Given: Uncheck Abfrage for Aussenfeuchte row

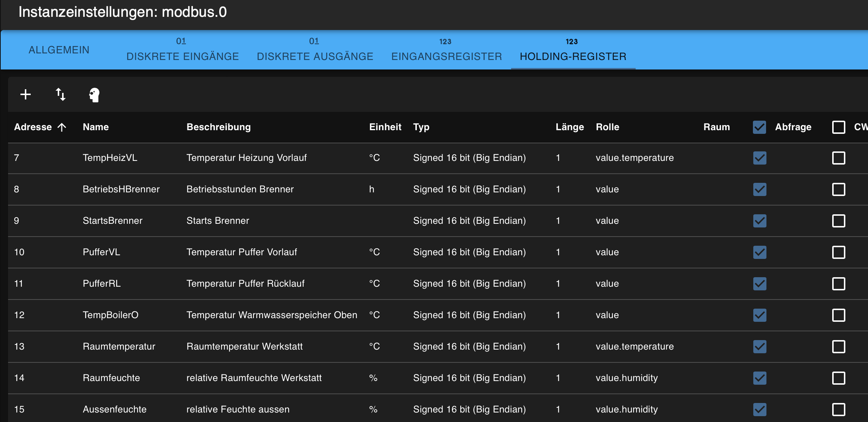Looking at the screenshot, I should click(x=759, y=410).
